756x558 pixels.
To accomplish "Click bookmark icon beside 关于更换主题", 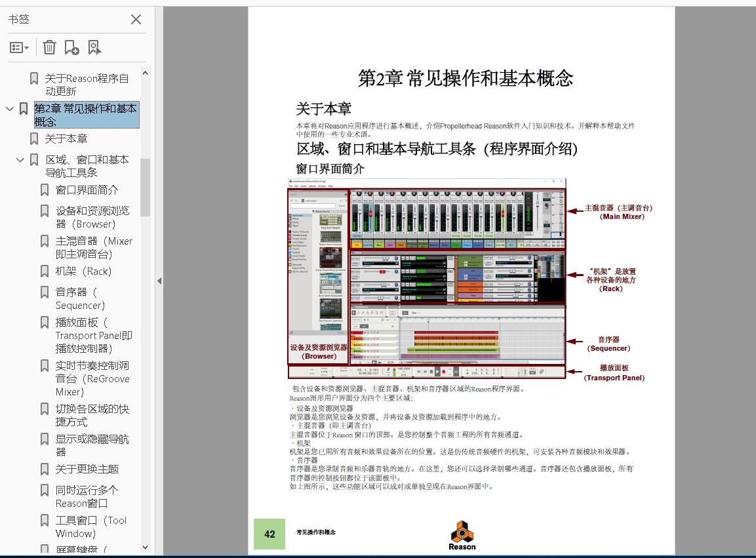I will coord(45,469).
